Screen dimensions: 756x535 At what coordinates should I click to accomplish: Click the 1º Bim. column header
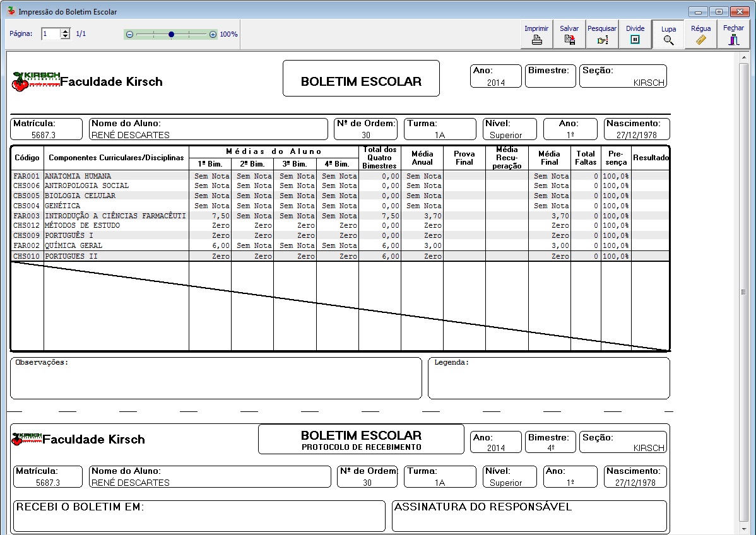click(210, 164)
